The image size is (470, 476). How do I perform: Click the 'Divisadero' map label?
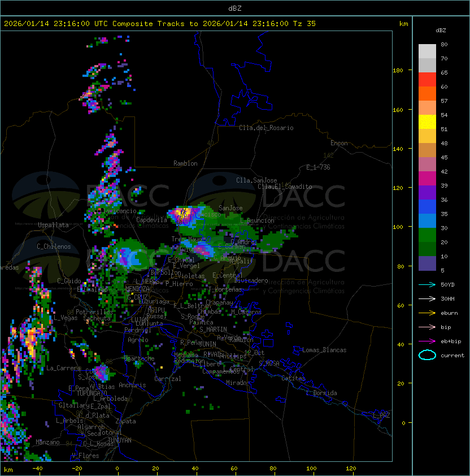click(x=251, y=280)
